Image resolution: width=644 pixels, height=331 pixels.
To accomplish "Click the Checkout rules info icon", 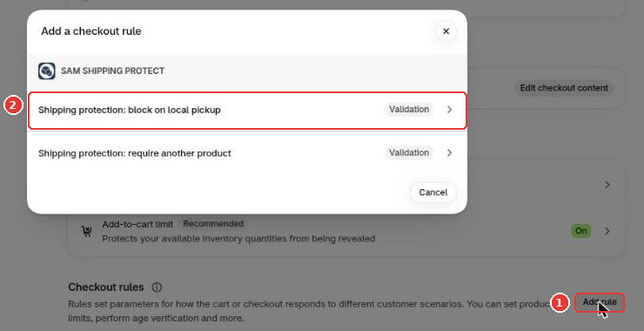I will [157, 287].
